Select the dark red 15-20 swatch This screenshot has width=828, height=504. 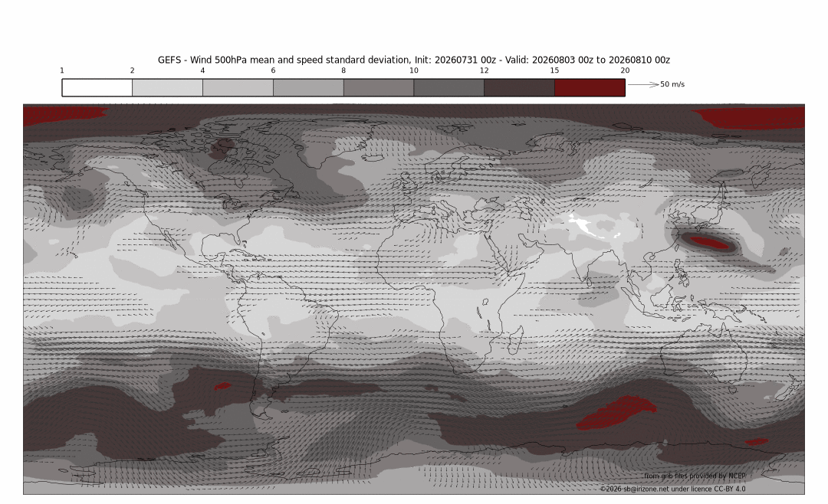(x=590, y=87)
